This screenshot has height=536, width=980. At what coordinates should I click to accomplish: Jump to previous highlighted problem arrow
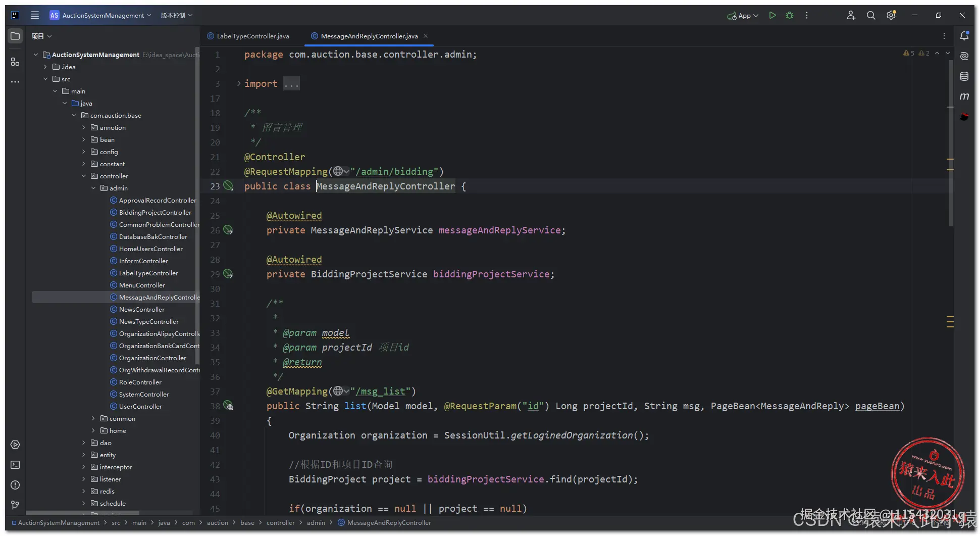pyautogui.click(x=937, y=53)
